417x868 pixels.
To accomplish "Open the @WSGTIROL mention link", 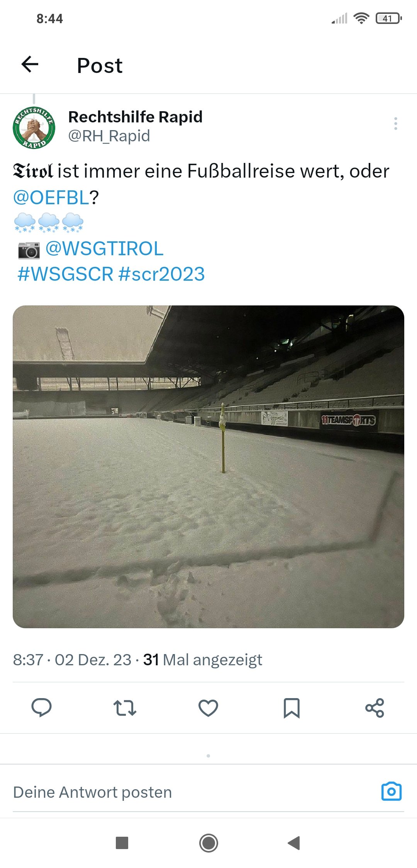I will point(105,248).
